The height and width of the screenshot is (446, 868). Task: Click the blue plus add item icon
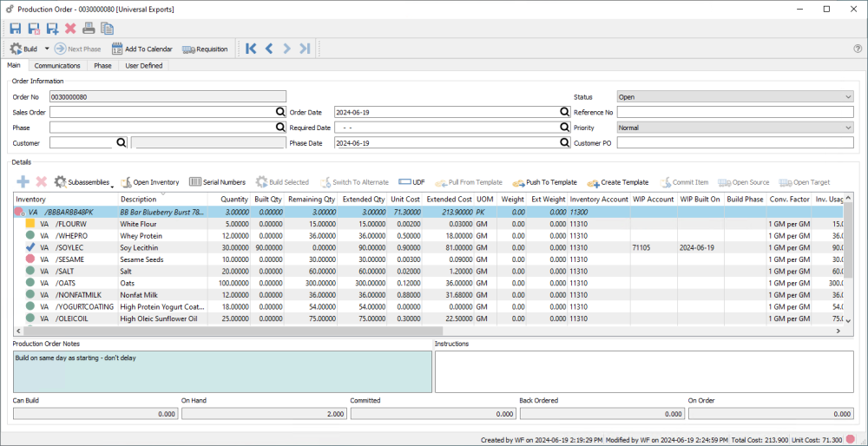23,182
